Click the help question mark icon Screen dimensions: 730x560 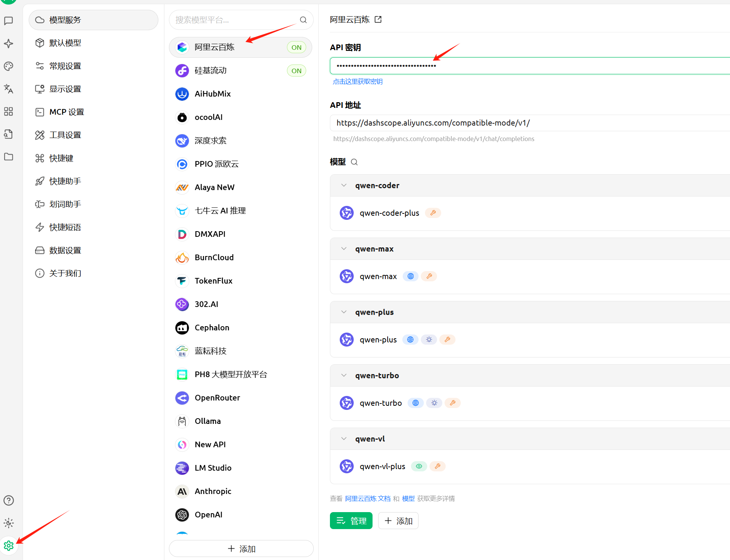pos(9,500)
